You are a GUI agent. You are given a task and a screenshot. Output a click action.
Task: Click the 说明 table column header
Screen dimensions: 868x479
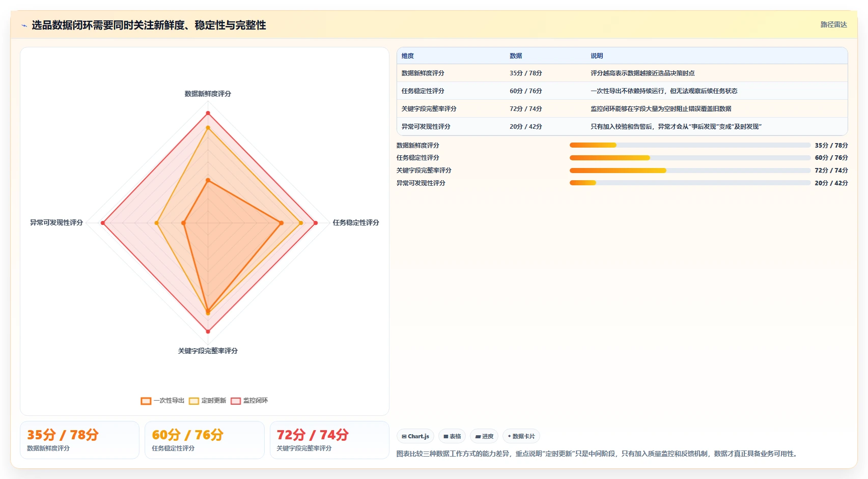pyautogui.click(x=597, y=56)
